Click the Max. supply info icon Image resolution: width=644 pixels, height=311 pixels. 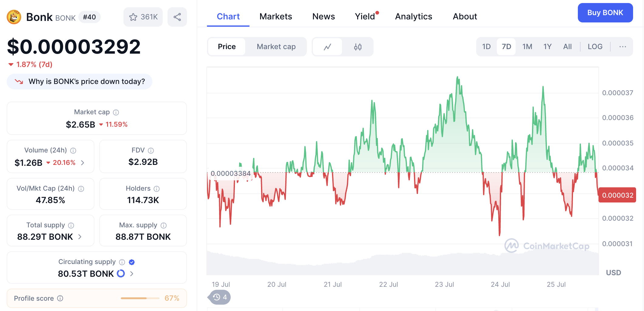point(164,226)
